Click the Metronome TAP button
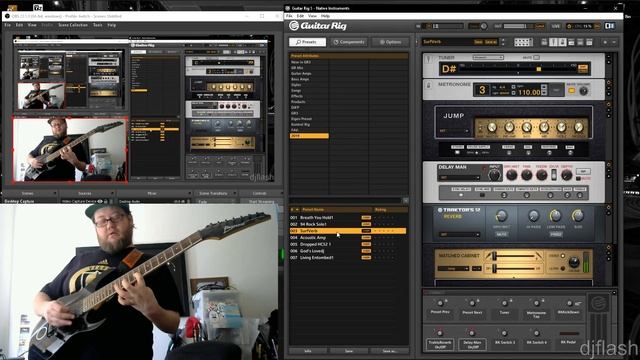640x360 pixels. click(556, 90)
